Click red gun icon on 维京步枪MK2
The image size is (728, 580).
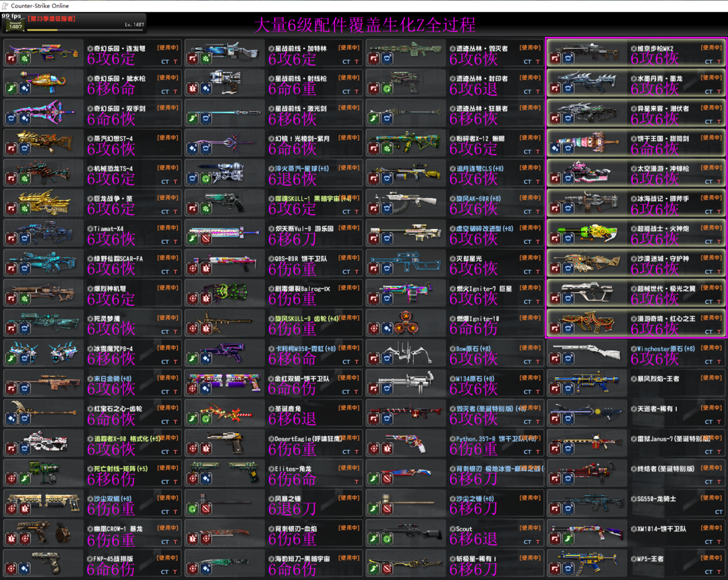click(x=555, y=59)
